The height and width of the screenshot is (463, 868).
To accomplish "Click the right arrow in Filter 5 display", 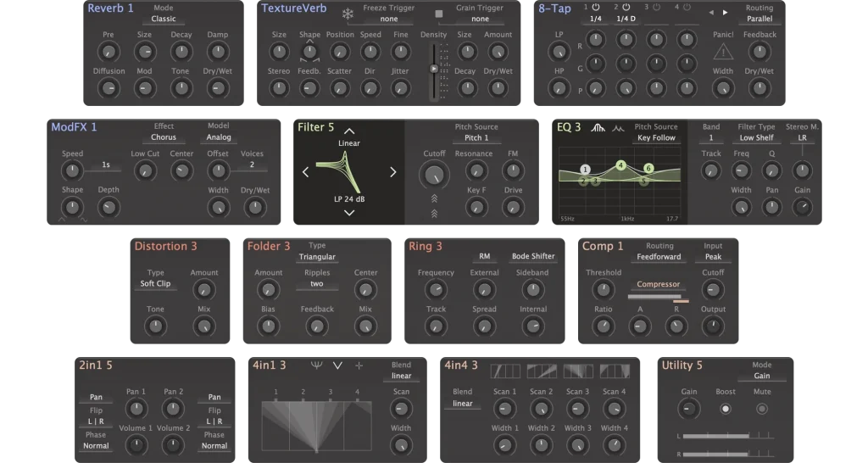I will tap(392, 173).
